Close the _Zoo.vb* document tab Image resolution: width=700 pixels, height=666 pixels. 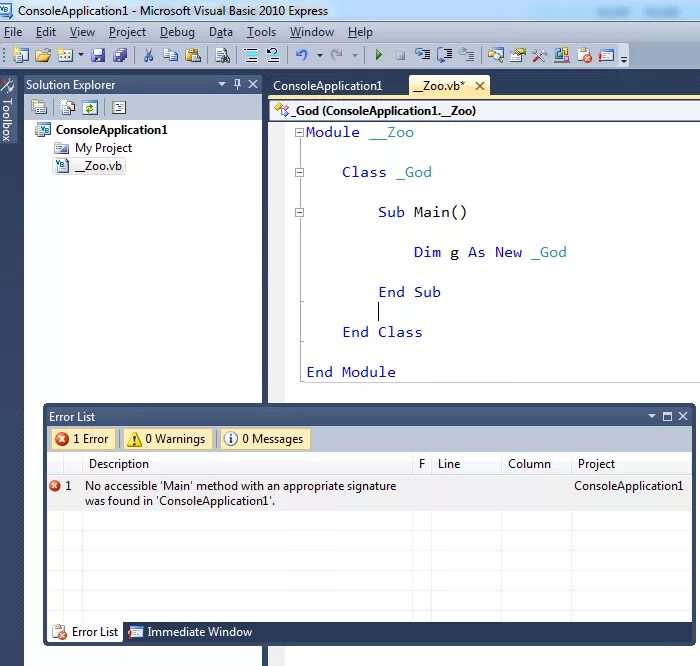[x=480, y=86]
